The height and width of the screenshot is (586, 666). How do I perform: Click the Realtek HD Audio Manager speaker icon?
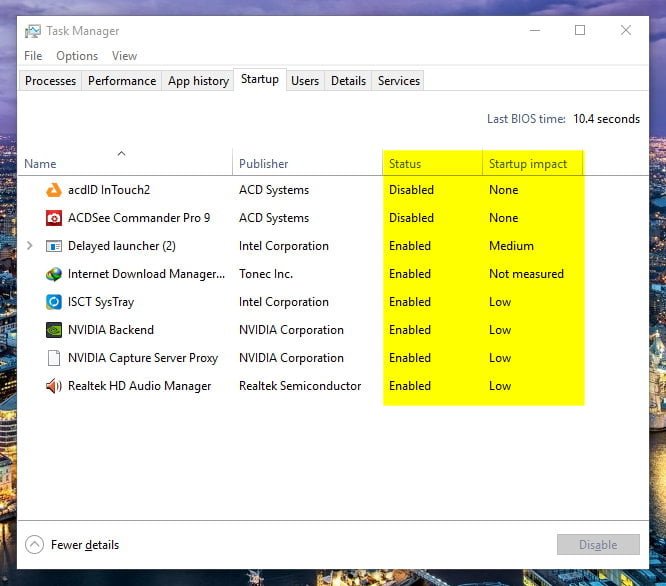(54, 386)
